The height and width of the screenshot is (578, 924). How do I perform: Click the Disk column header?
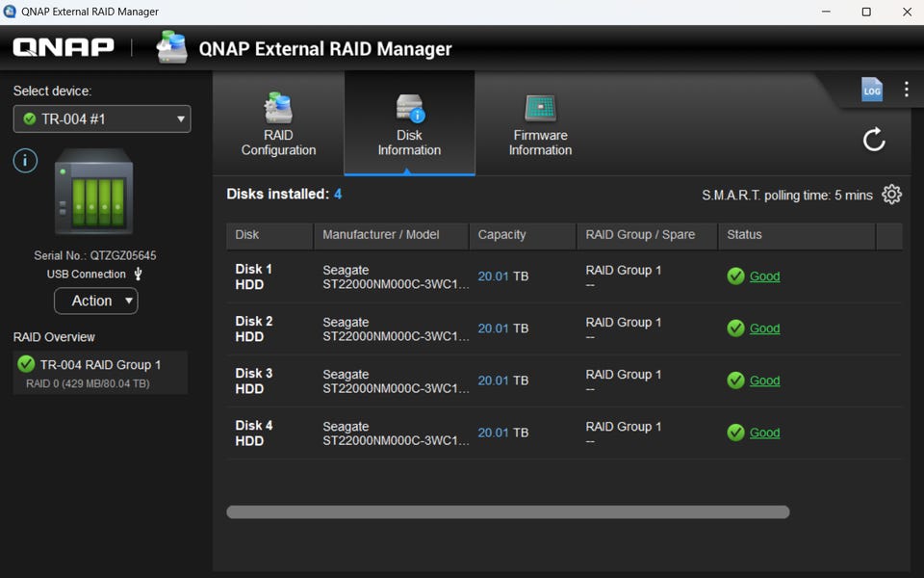269,235
